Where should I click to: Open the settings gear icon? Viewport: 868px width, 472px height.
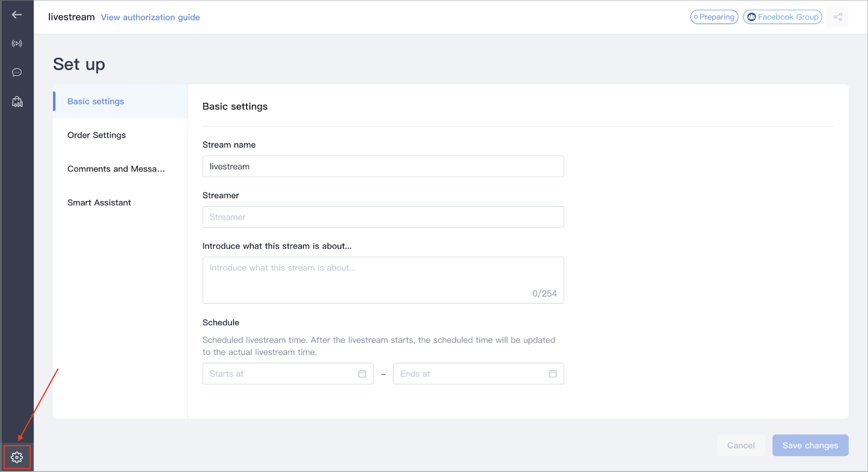pos(17,457)
